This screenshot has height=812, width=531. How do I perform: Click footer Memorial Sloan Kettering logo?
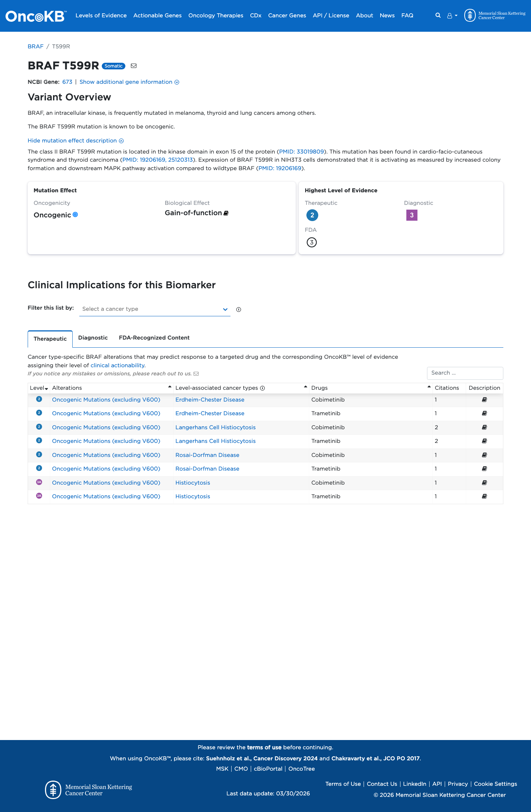coord(88,790)
